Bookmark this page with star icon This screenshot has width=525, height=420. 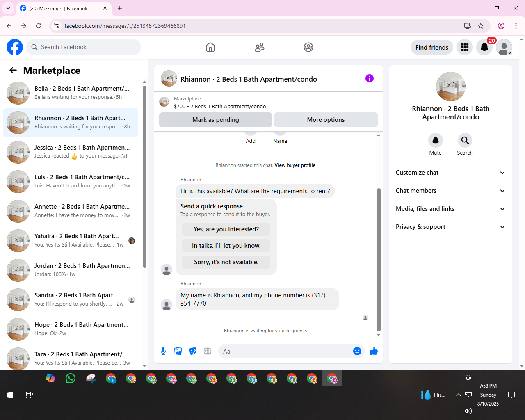481,26
